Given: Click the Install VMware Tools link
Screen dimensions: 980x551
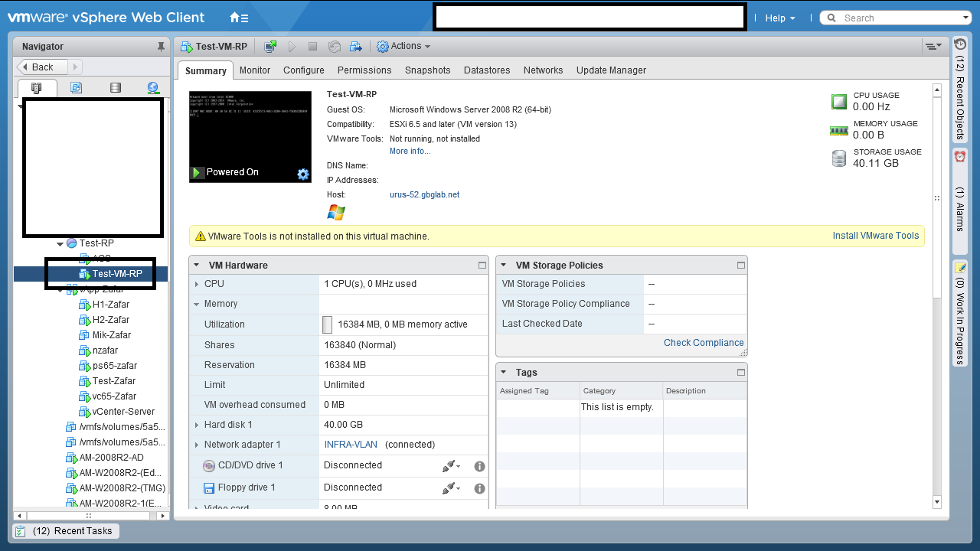Looking at the screenshot, I should [875, 236].
